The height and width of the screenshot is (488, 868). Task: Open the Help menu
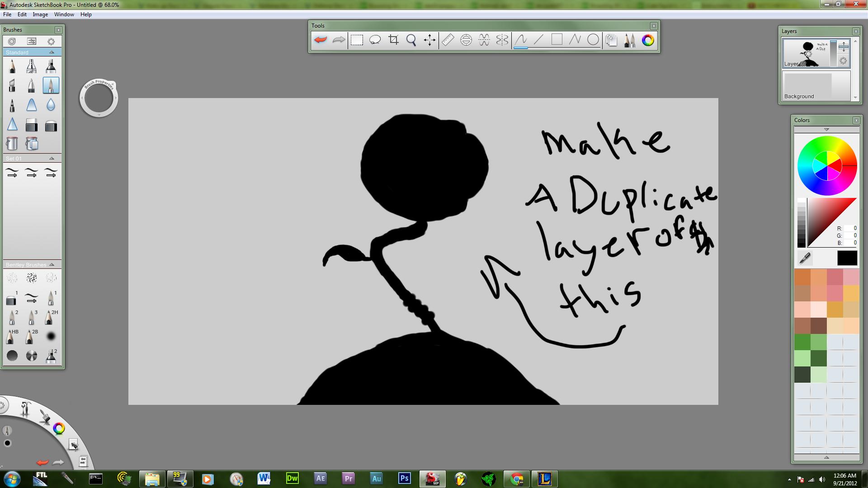[86, 14]
